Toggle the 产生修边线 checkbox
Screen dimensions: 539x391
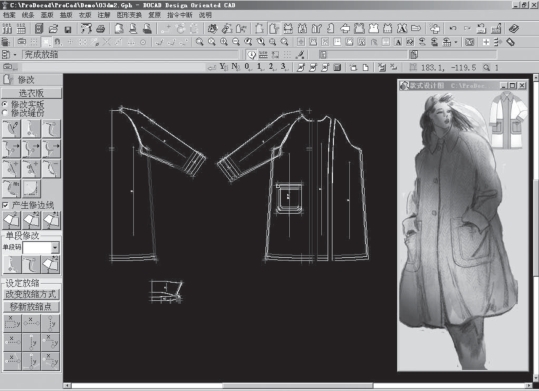(5, 205)
